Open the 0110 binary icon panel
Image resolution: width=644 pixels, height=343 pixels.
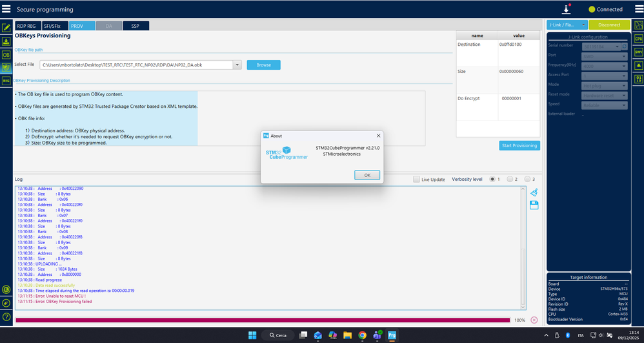click(639, 79)
